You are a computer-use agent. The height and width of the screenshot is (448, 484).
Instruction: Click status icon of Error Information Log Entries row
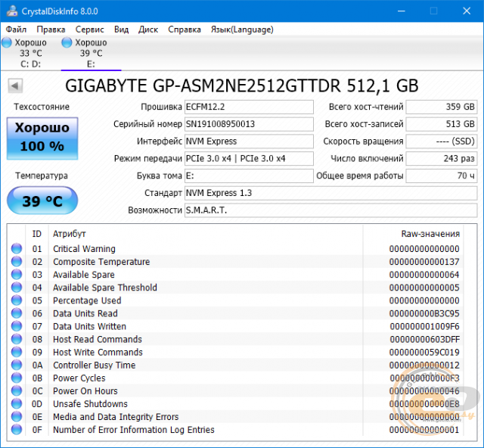17,430
